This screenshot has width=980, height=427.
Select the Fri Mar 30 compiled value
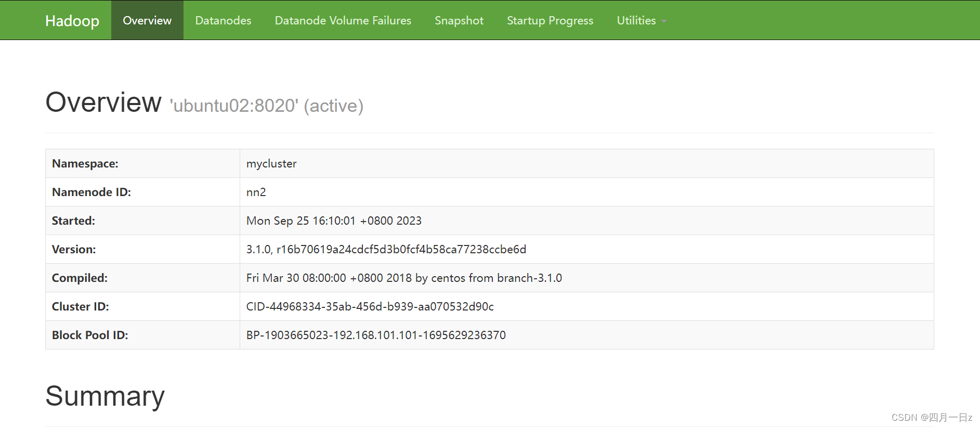pyautogui.click(x=404, y=278)
